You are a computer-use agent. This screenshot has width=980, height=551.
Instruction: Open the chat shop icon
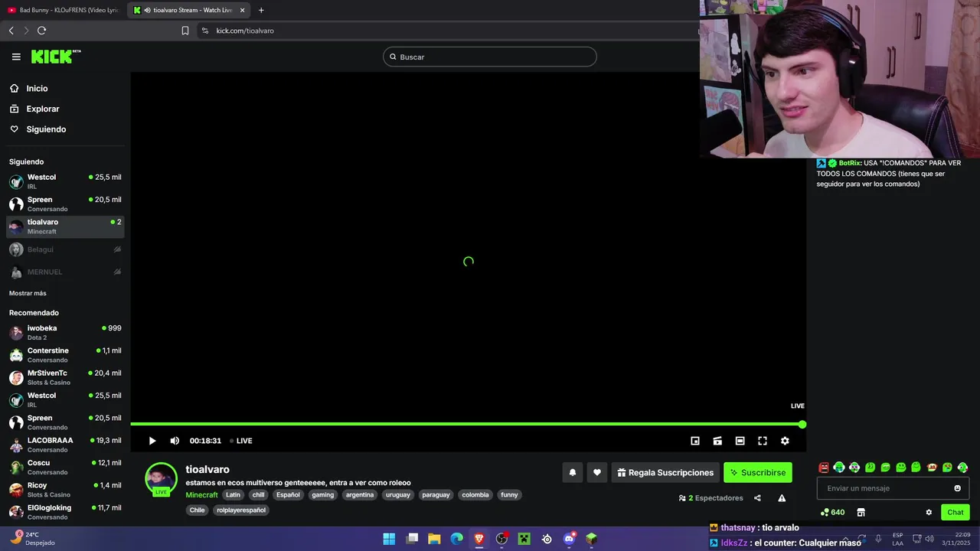pos(861,513)
